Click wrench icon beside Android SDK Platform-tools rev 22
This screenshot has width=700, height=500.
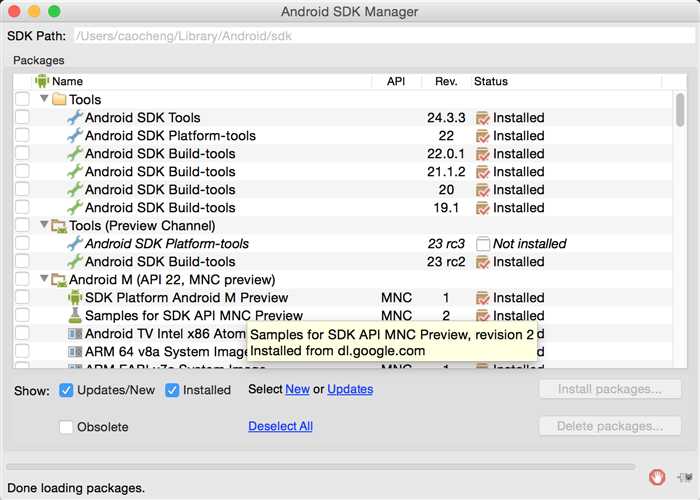point(75,135)
